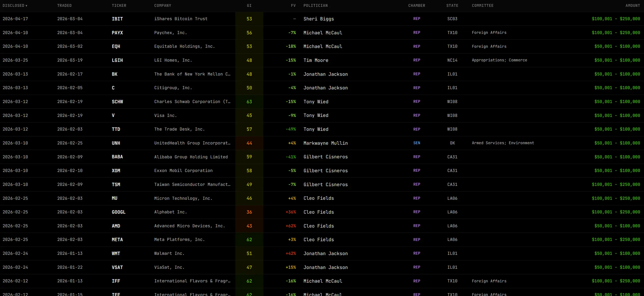Sort by the DISCLOSED column header
644x296 pixels.
15,6
